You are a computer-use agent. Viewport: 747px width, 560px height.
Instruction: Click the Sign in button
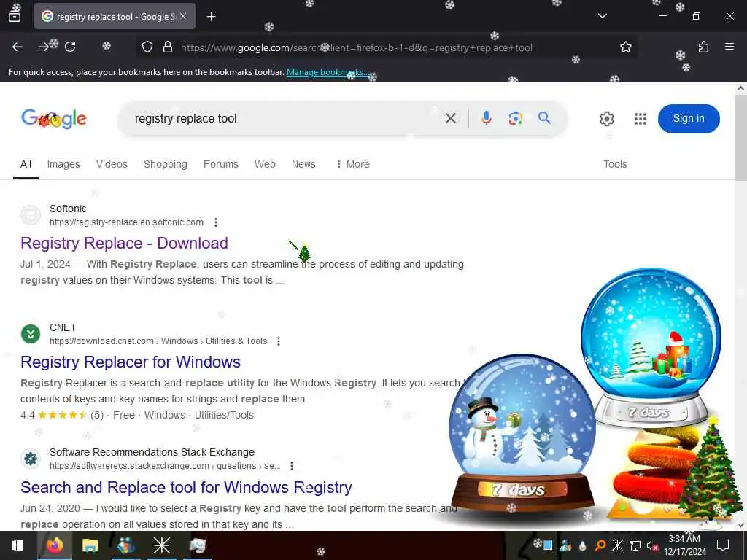pos(689,119)
